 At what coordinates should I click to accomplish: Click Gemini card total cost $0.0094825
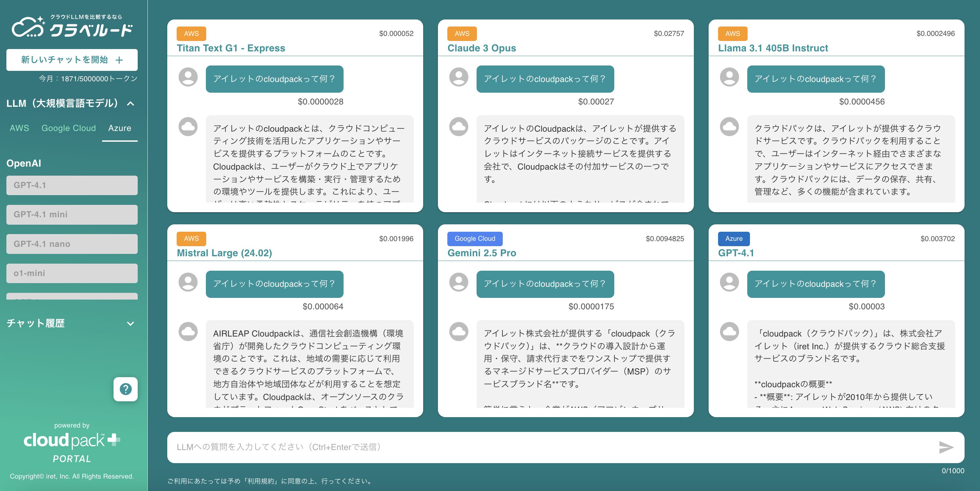coord(665,238)
